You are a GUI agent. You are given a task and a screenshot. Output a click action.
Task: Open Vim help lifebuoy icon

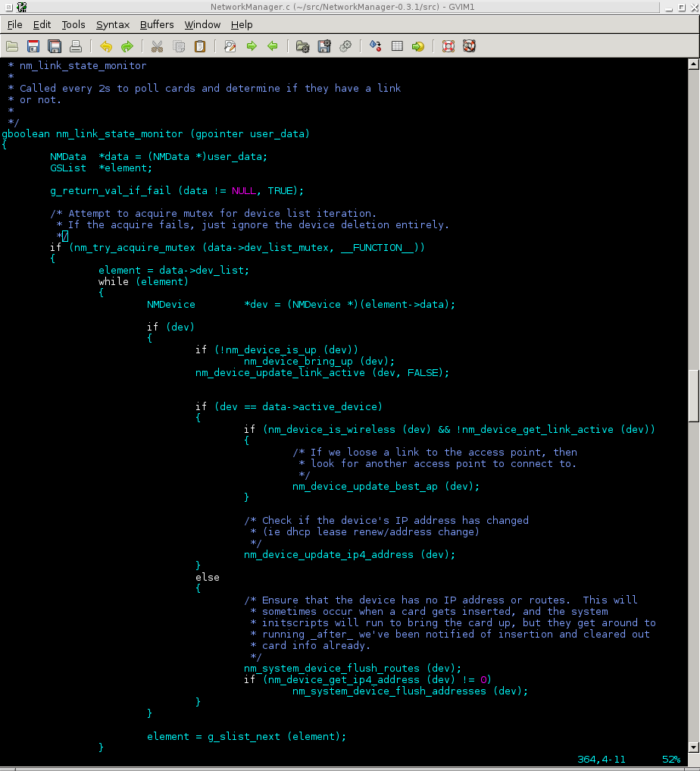[448, 46]
